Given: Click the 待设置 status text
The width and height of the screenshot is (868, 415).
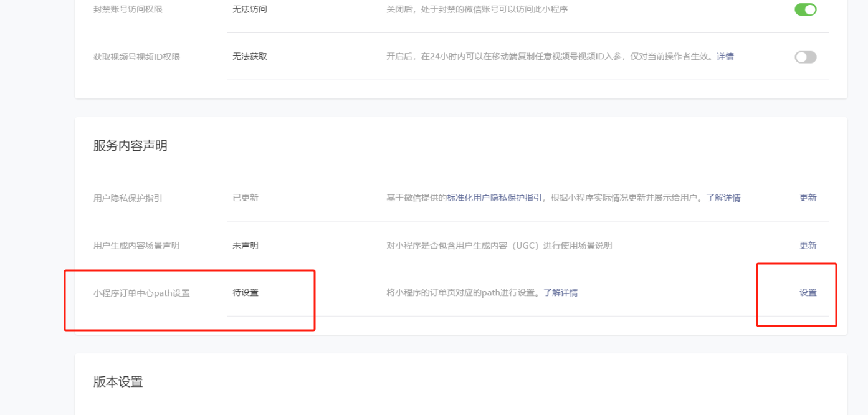Looking at the screenshot, I should (x=246, y=293).
